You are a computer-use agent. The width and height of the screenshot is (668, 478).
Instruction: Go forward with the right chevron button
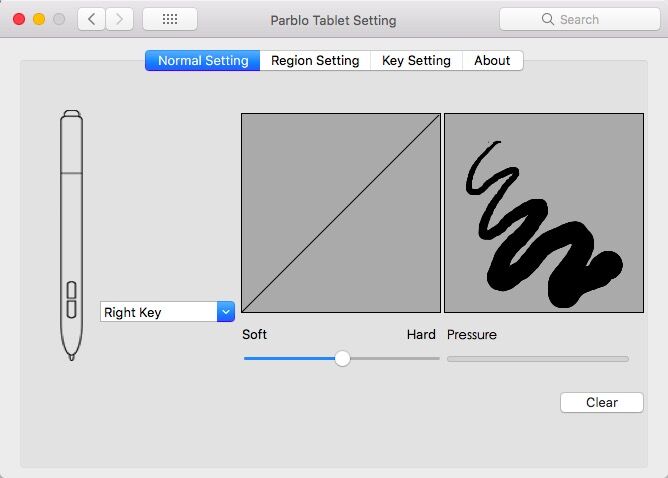click(x=119, y=19)
